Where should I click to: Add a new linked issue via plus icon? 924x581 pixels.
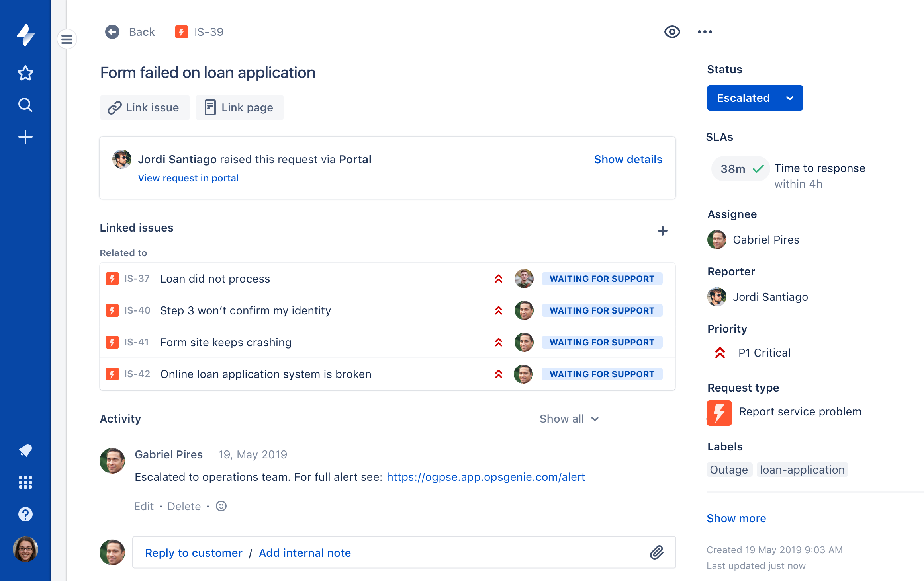click(x=662, y=231)
